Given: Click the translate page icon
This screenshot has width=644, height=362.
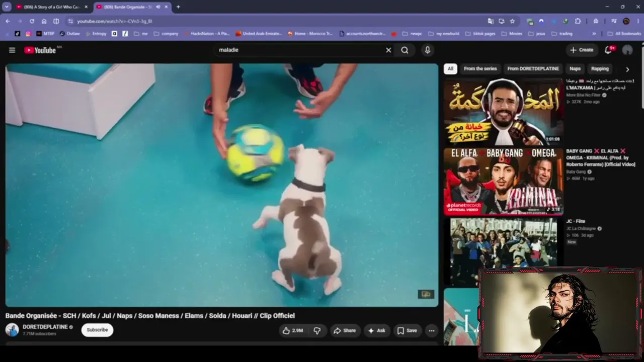Looking at the screenshot, I should click(491, 21).
